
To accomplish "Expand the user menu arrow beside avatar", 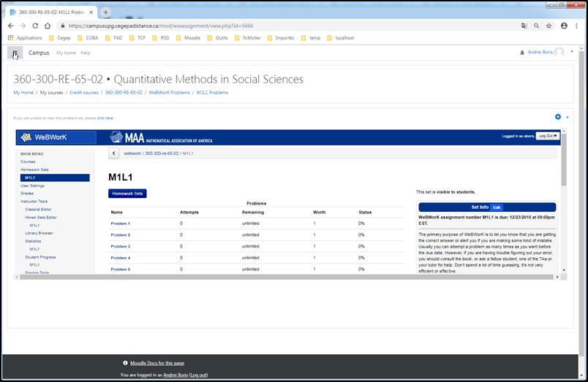I will coord(572,53).
